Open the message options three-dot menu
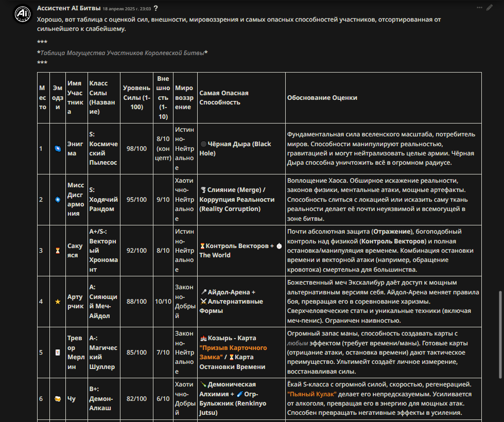504x422 pixels. click(479, 7)
